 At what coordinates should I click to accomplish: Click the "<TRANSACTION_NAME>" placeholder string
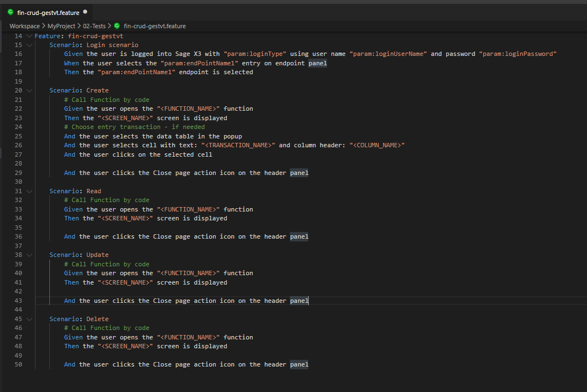tap(238, 146)
